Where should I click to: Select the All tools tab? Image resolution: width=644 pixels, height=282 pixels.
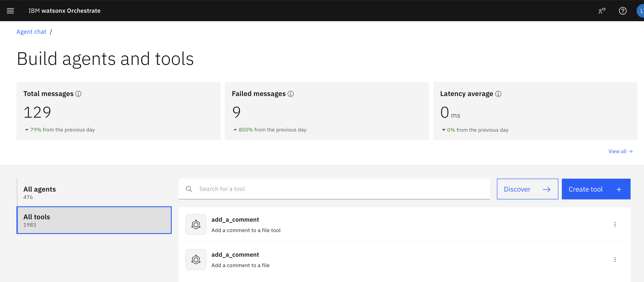(94, 220)
